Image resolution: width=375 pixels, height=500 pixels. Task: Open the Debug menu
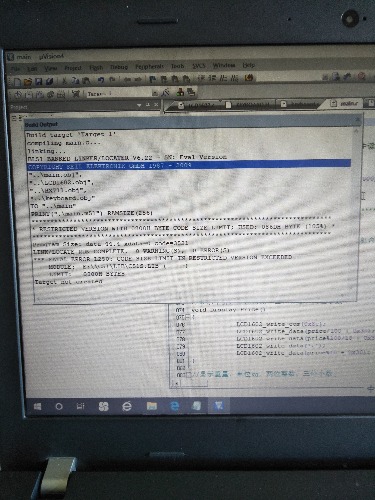(x=119, y=67)
